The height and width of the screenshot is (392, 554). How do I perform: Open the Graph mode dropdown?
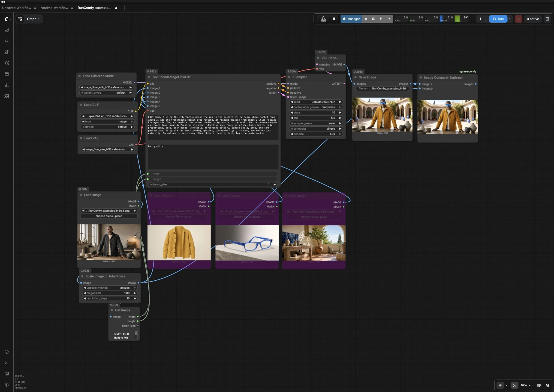pyautogui.click(x=33, y=19)
